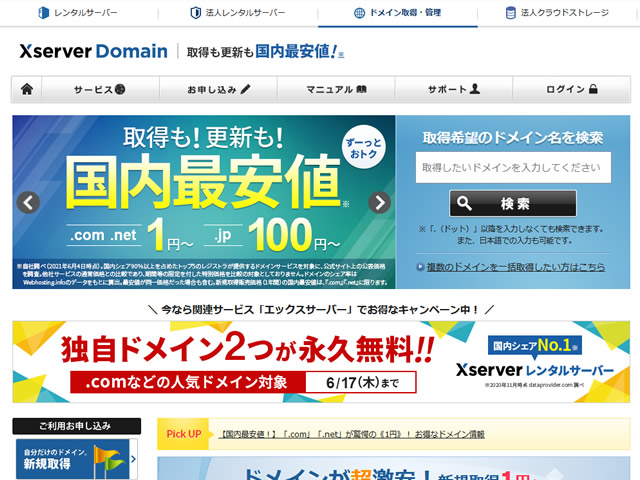Show previous banner slide

(28, 202)
